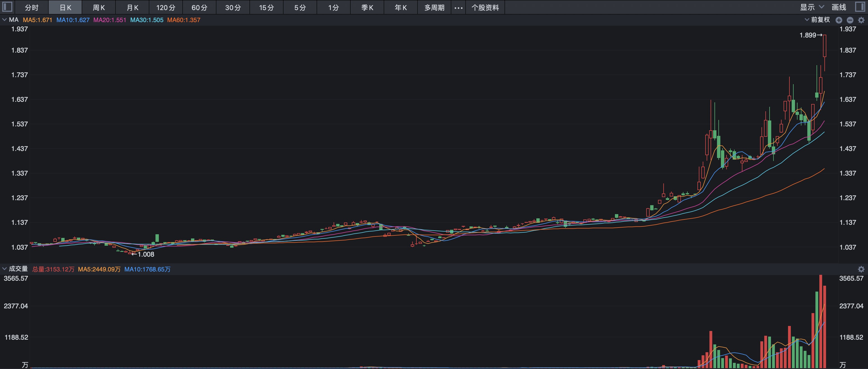Click left axis label 1.437
Screen dimensions: 868x369
click(x=20, y=149)
